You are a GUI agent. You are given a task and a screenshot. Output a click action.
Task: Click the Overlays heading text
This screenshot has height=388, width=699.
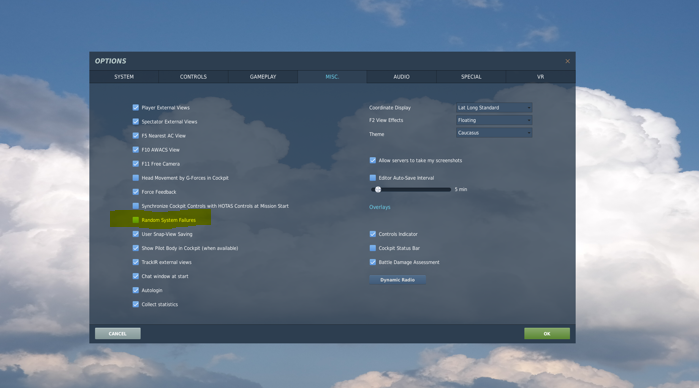point(379,207)
